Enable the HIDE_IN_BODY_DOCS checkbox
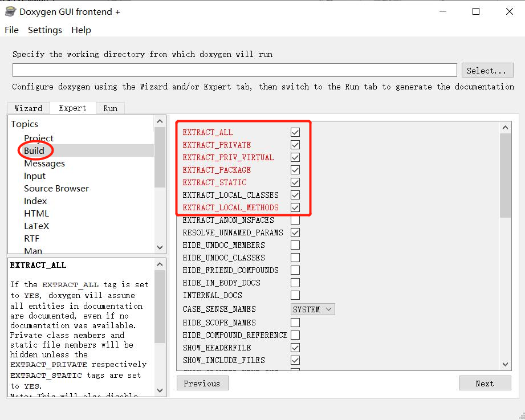This screenshot has width=525, height=420. point(295,283)
